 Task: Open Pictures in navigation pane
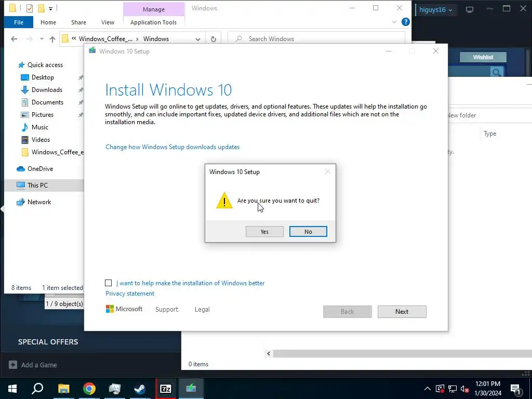coord(43,115)
